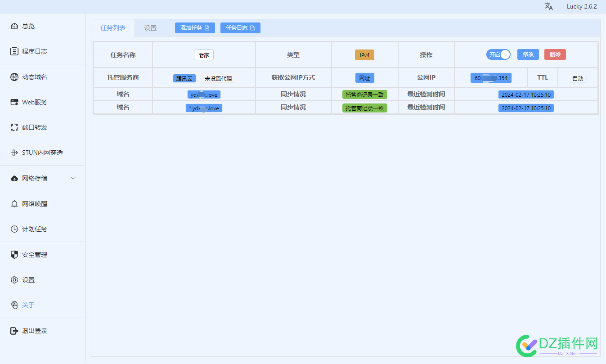This screenshot has width=606, height=364.
Task: Click wildcard row 2024-02-17 10:25:10 timestamp
Action: (x=526, y=108)
